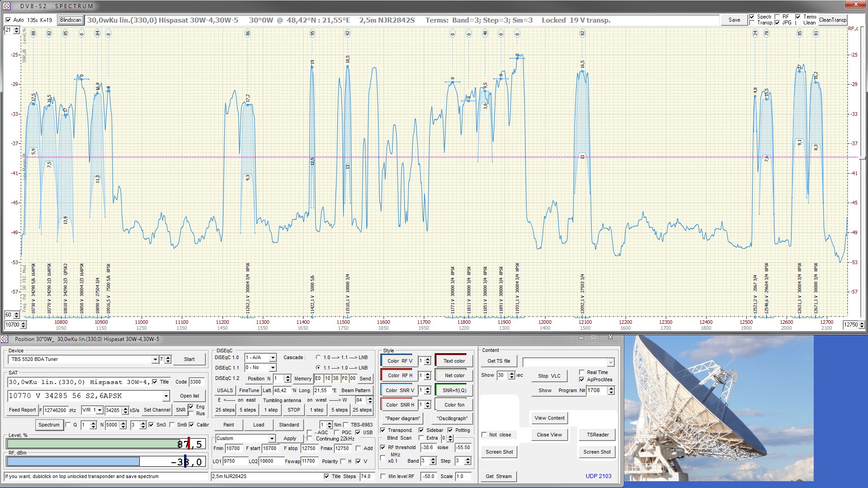Viewport: 868px width, 488px height.
Task: Open the DiSEqC 1.1 dropdown showing 0 - No
Action: tap(273, 368)
